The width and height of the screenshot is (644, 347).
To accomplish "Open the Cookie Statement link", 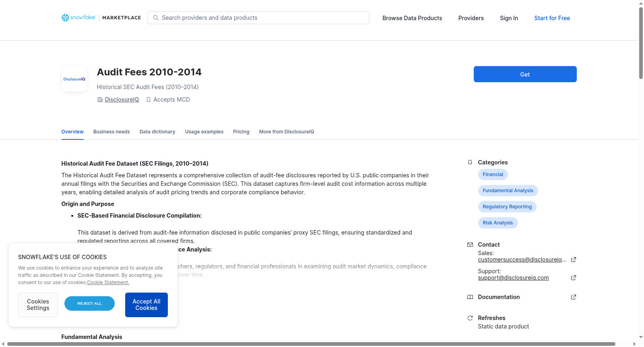I will 108,283.
